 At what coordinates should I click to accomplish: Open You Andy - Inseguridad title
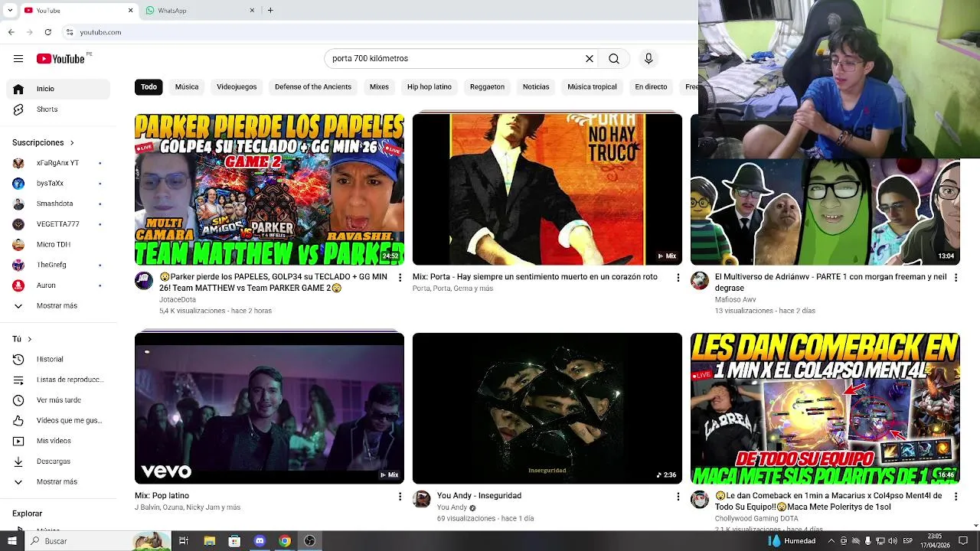[479, 496]
